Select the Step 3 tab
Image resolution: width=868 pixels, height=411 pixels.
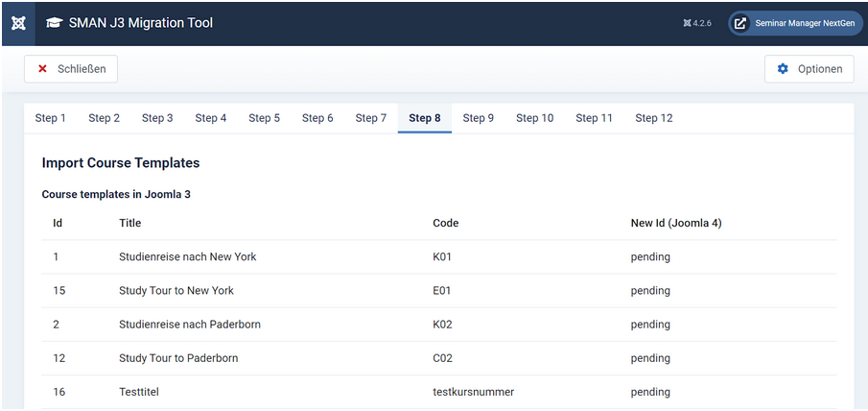click(157, 118)
